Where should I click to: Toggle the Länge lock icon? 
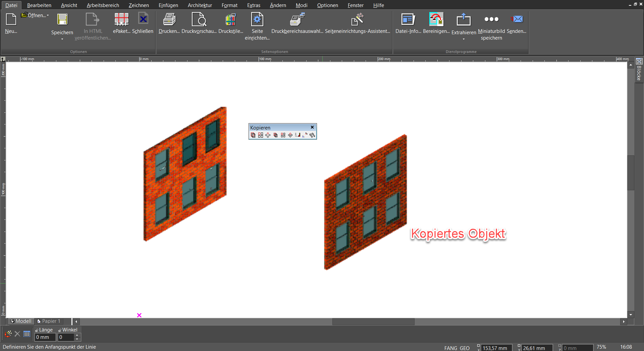point(37,331)
